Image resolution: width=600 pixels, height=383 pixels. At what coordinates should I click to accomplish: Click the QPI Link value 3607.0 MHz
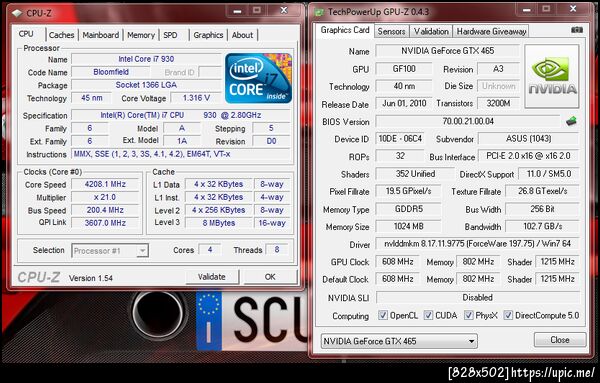point(105,223)
